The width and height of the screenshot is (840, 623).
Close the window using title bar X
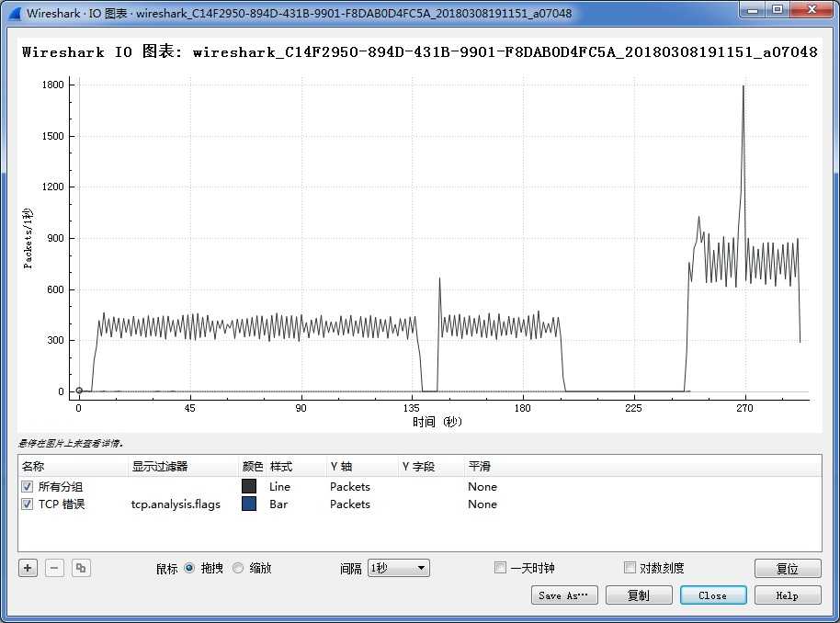tap(812, 10)
